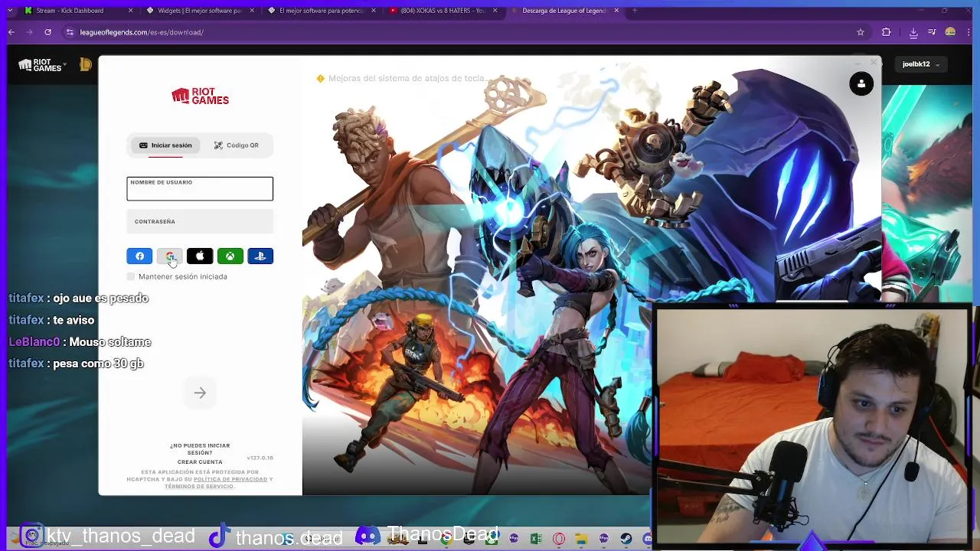Switch to XOKAS vs 8 HATERS YouTube tab
The width and height of the screenshot is (980, 551).
tap(443, 11)
